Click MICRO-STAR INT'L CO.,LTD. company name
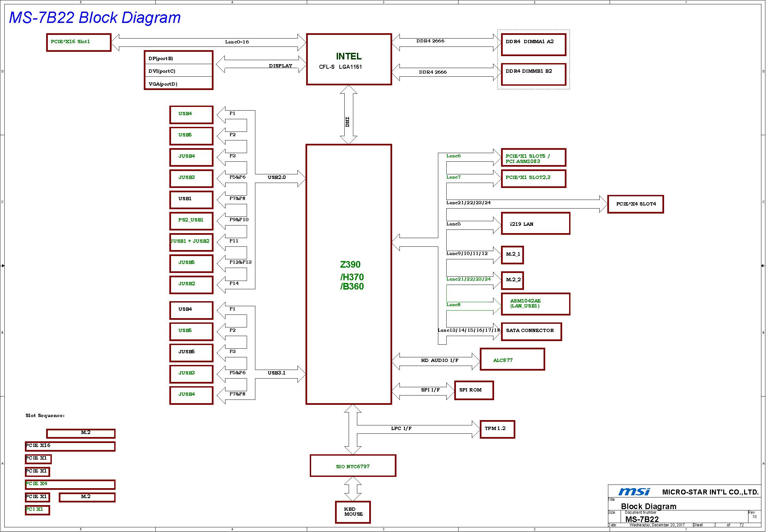The width and height of the screenshot is (774, 532). 710,492
